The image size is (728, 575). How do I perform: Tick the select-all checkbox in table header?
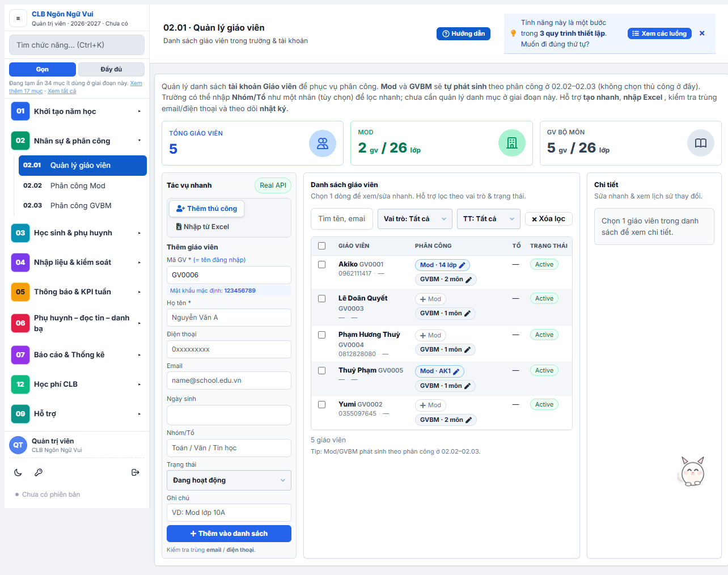(x=322, y=246)
